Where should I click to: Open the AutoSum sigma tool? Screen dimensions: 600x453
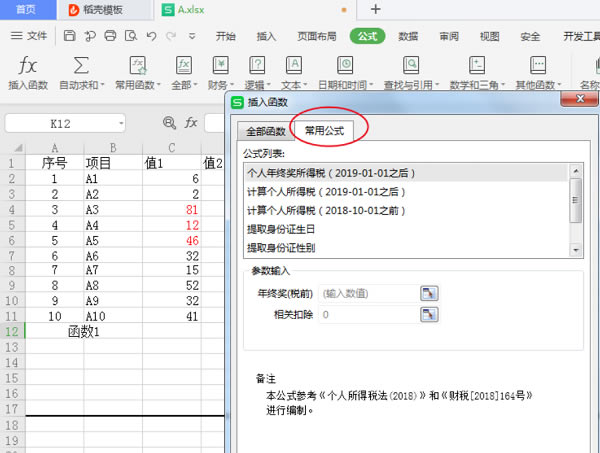81,65
